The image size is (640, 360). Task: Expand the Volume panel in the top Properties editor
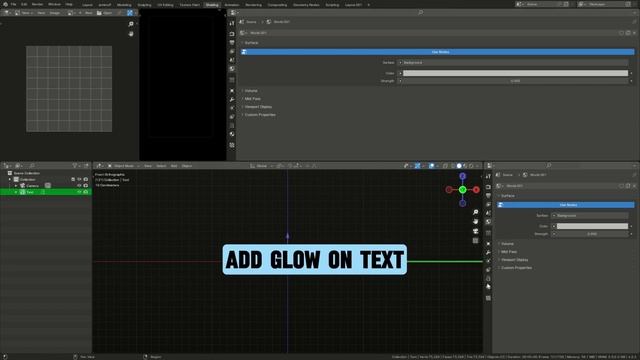click(x=251, y=91)
